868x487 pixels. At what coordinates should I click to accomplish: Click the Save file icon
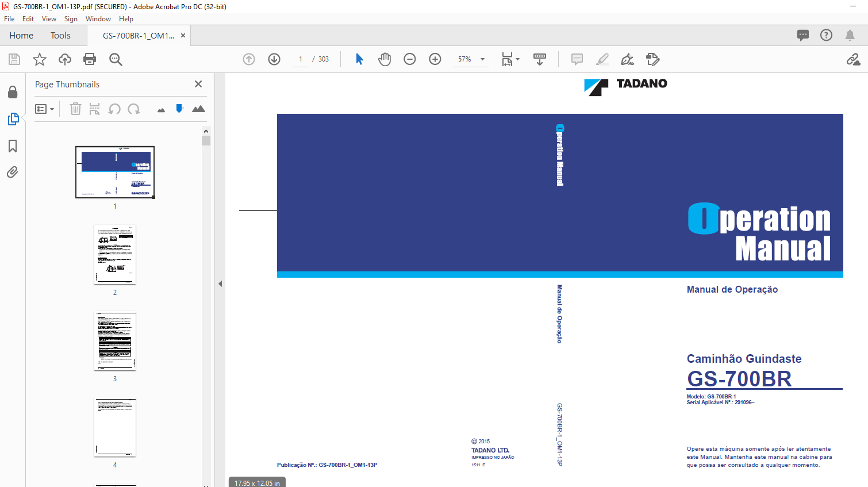pyautogui.click(x=14, y=59)
